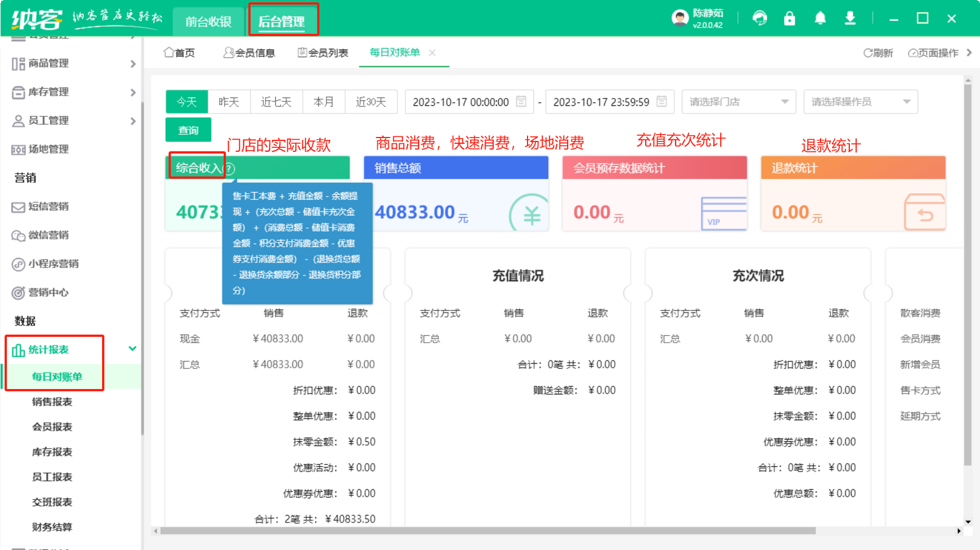The width and height of the screenshot is (980, 550).
Task: Click the lock screen padlock icon
Action: [x=790, y=18]
